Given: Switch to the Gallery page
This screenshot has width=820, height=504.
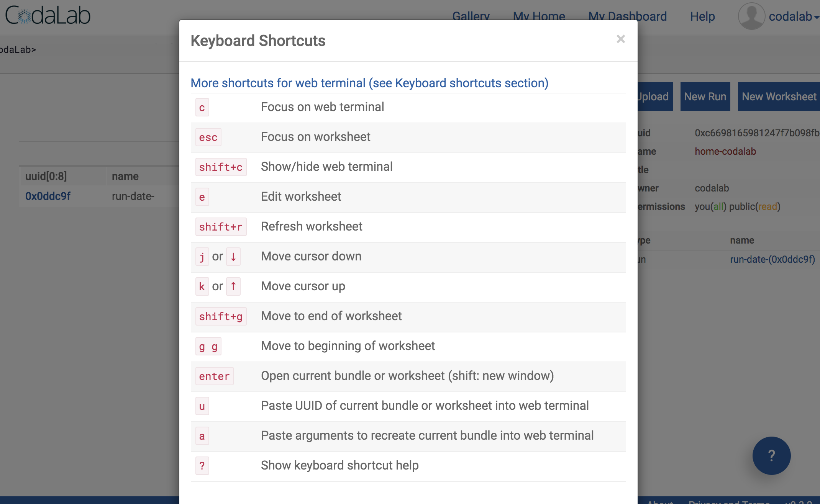Looking at the screenshot, I should [471, 16].
